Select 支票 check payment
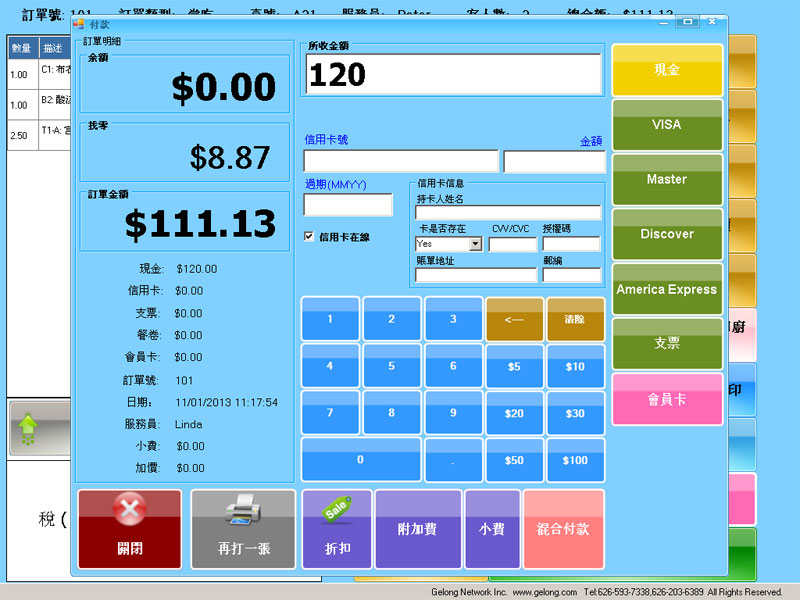 click(x=666, y=343)
